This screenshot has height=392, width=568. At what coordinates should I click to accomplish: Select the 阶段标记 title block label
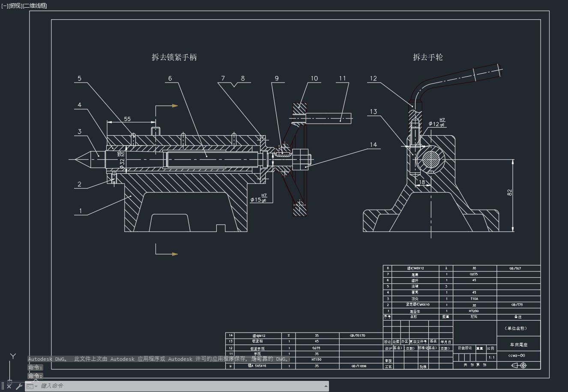point(465,348)
